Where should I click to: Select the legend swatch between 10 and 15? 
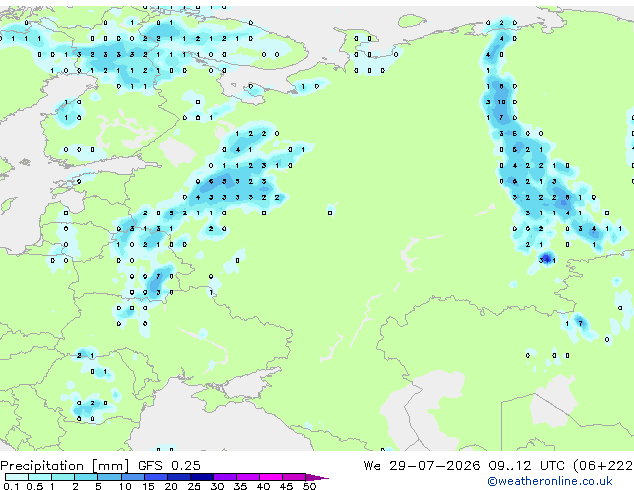[x=133, y=477]
